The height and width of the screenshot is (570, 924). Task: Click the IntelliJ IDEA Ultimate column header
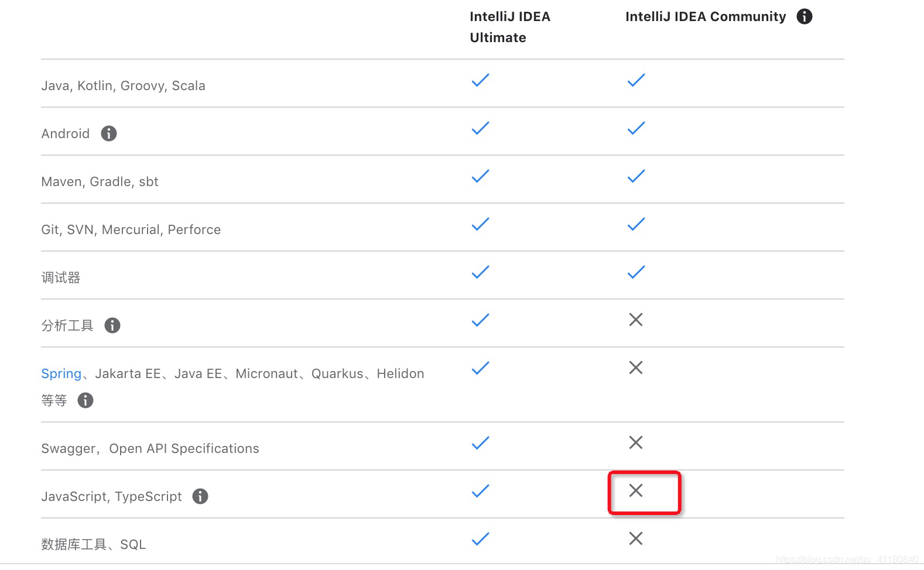tap(510, 27)
